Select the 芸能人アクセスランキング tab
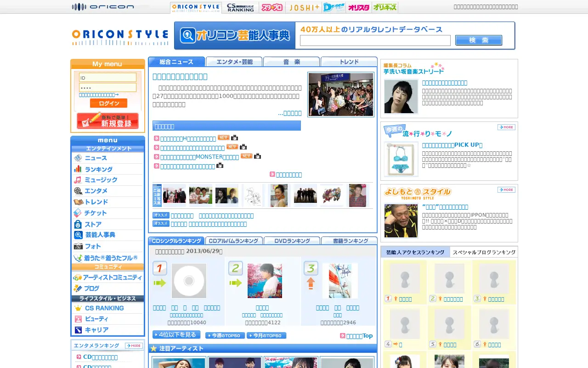This screenshot has width=588, height=368. (415, 252)
